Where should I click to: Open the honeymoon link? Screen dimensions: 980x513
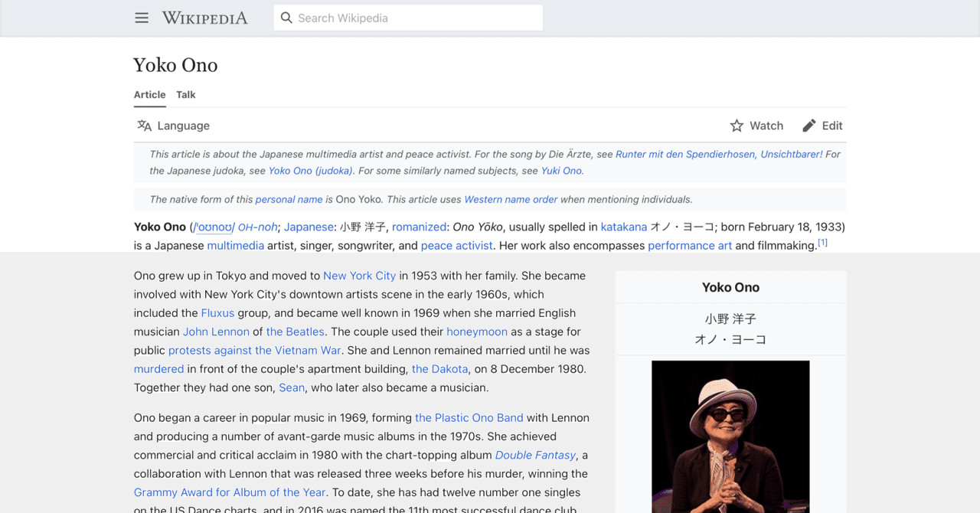click(x=477, y=332)
